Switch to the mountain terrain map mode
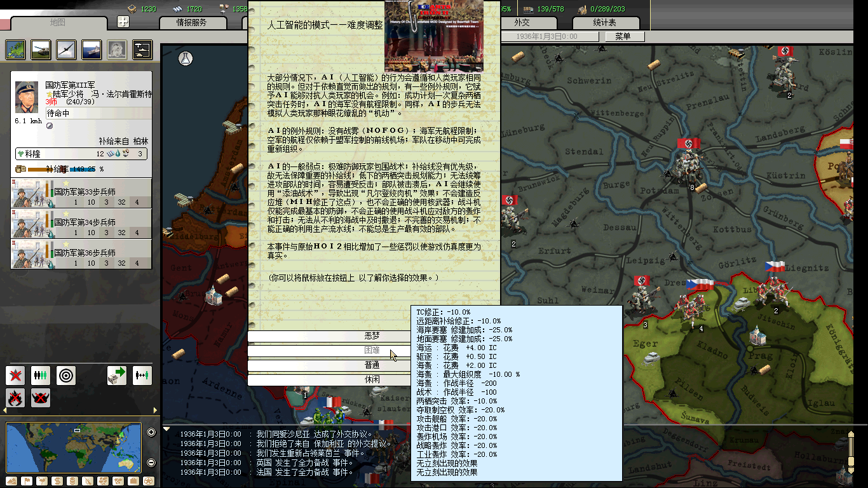This screenshot has height=488, width=868. click(x=11, y=481)
